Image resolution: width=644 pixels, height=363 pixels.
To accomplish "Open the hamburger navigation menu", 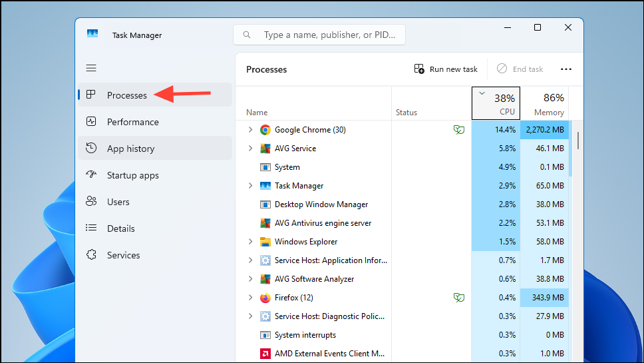I will pyautogui.click(x=91, y=68).
